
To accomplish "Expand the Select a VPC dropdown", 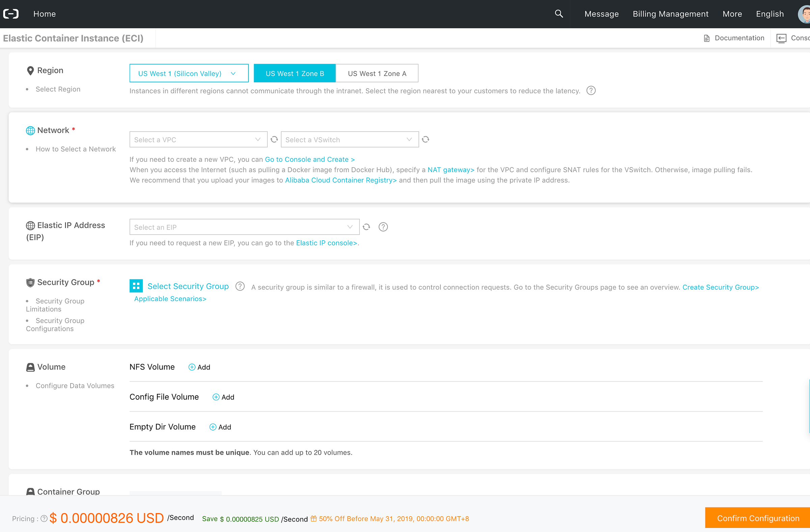I will [x=198, y=139].
